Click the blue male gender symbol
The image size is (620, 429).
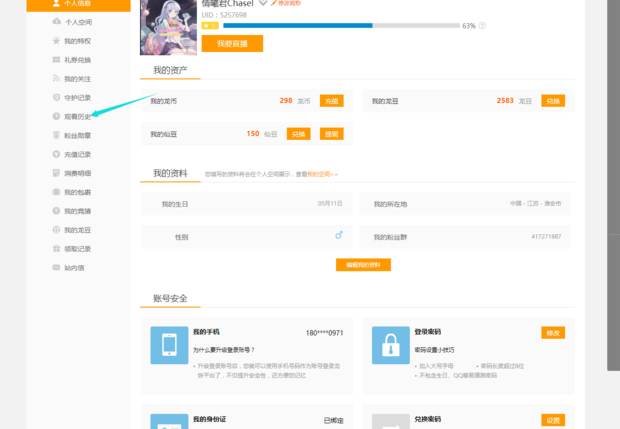(339, 235)
